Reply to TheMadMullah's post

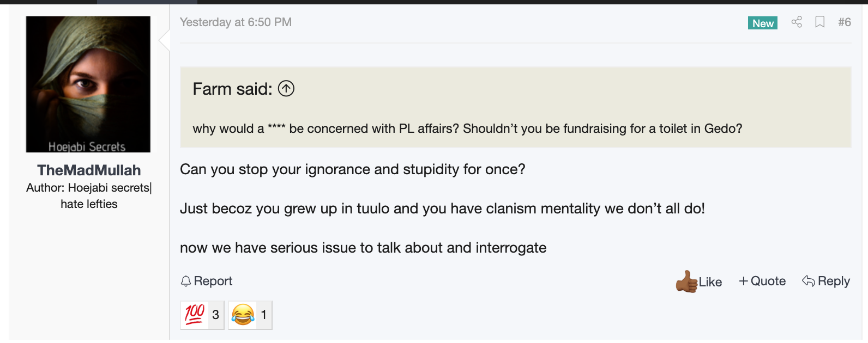(826, 281)
